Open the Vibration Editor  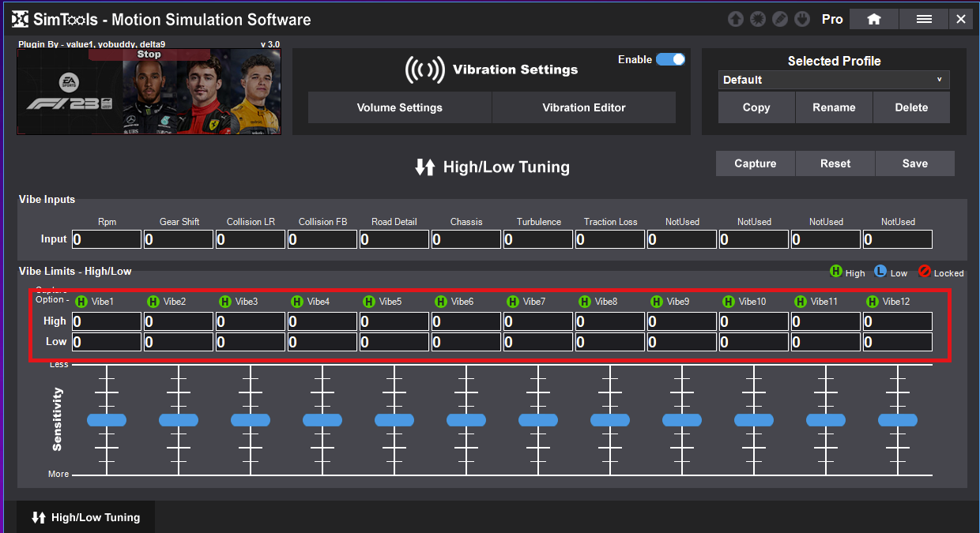(x=584, y=107)
